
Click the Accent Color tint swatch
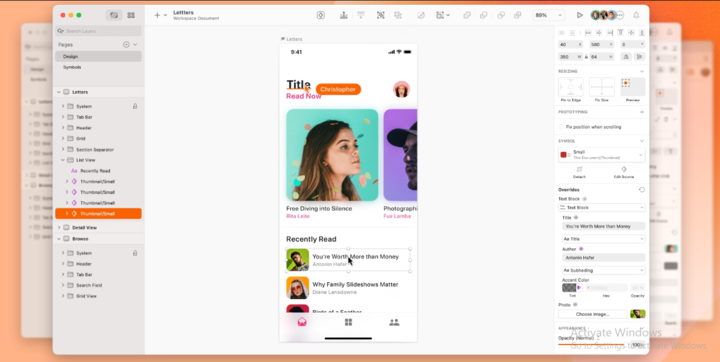[569, 288]
